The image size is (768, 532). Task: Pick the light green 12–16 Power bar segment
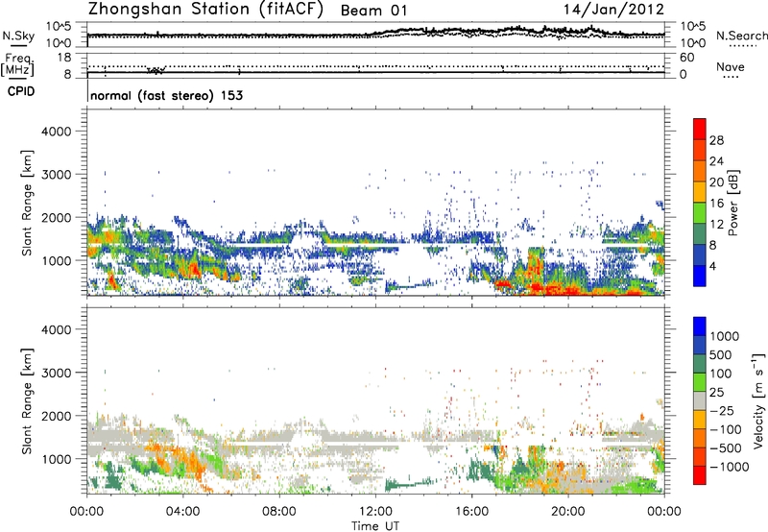click(x=700, y=213)
